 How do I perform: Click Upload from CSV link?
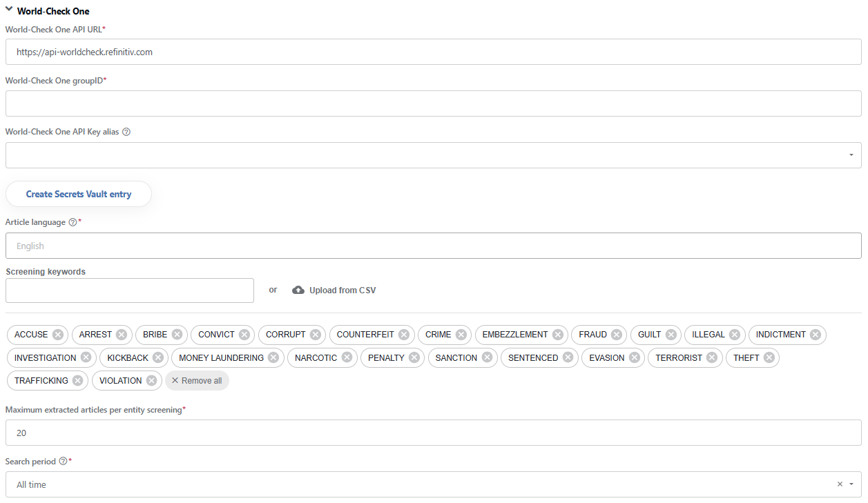pos(343,290)
